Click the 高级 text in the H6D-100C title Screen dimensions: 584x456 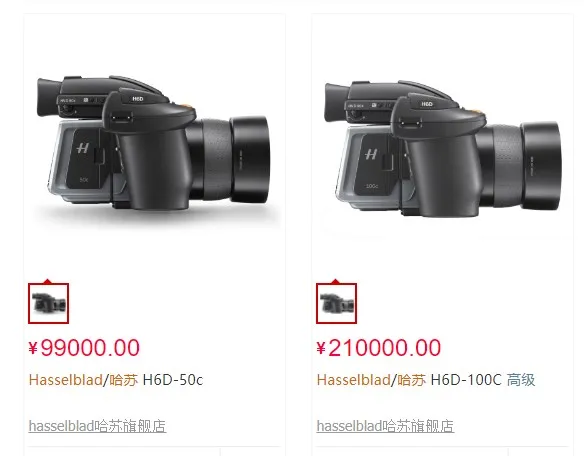tap(521, 380)
